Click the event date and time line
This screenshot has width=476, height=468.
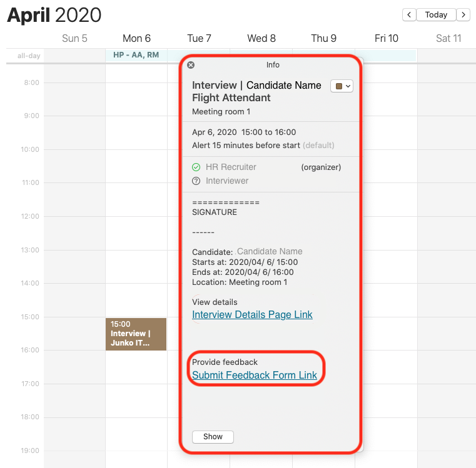pos(244,132)
